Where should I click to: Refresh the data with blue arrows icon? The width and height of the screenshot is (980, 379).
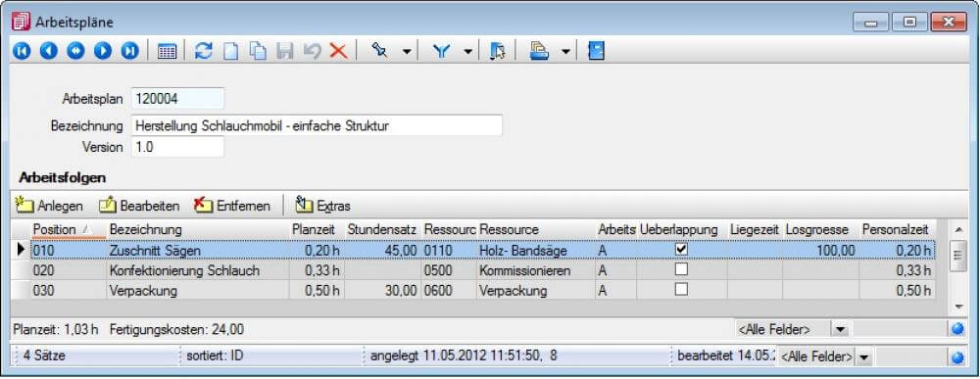click(x=204, y=51)
